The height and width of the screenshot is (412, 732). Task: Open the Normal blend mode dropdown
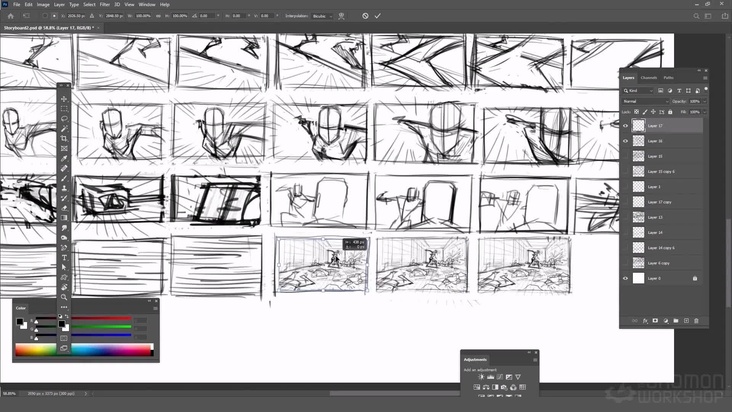pos(646,101)
